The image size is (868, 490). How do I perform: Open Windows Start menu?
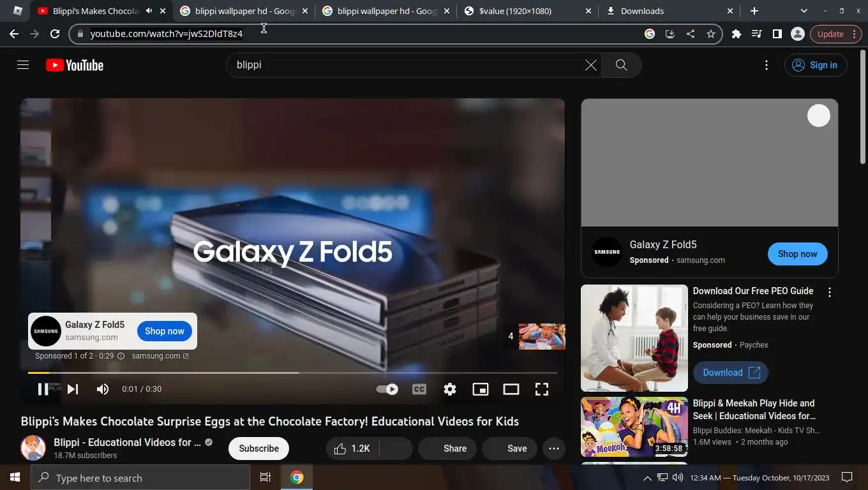(x=15, y=477)
